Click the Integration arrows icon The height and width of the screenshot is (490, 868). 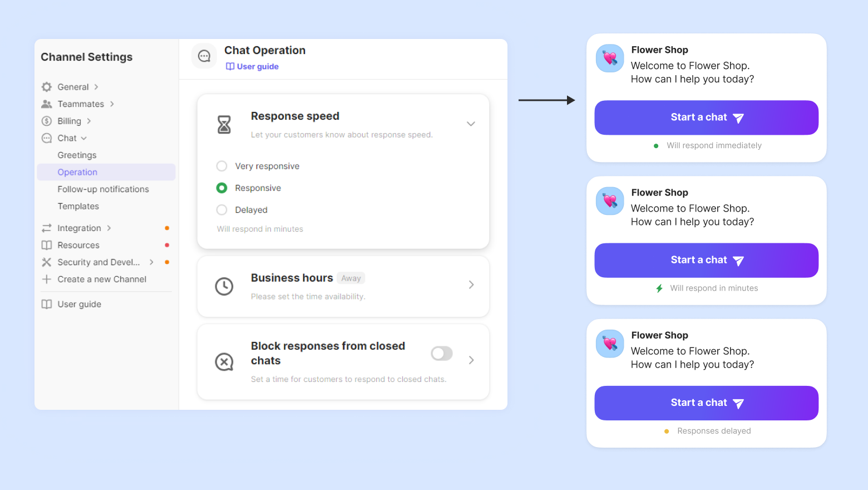click(x=47, y=228)
